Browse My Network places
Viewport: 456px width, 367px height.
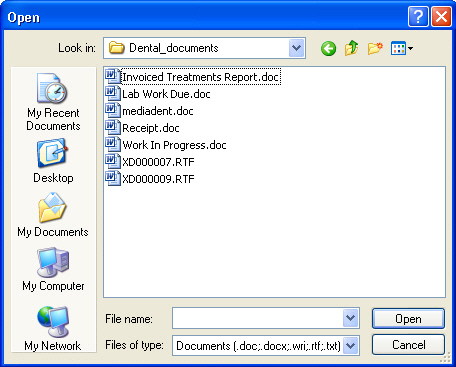coord(53,328)
